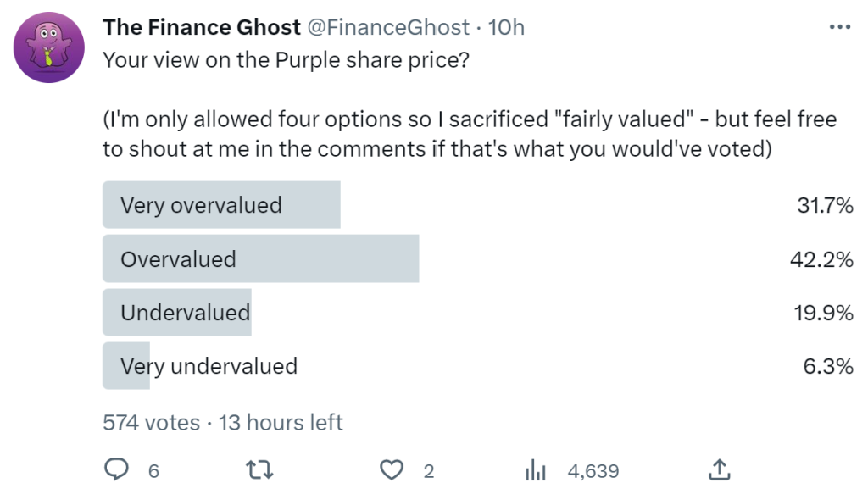Click the 6 replies count
Screen dimensions: 868x494
[x=153, y=470]
